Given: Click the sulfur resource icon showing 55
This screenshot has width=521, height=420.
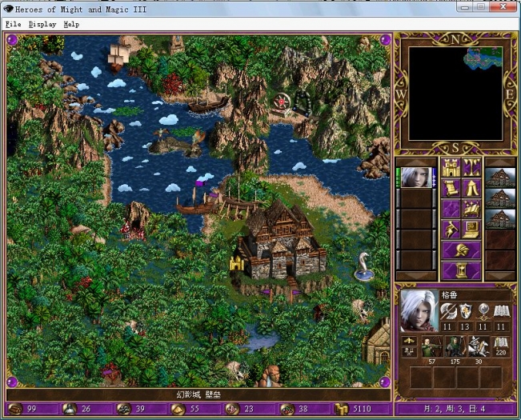Looking at the screenshot, I should (178, 409).
